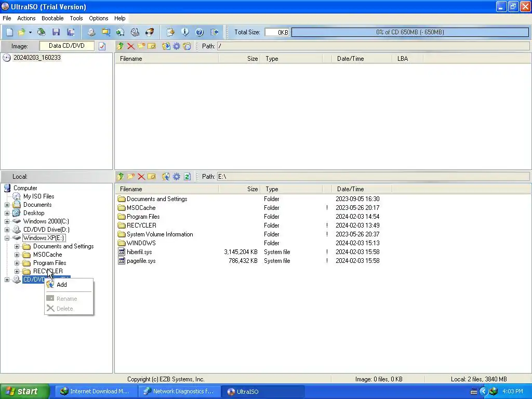532x399 pixels.
Task: Open the Tools menu
Action: tap(76, 18)
